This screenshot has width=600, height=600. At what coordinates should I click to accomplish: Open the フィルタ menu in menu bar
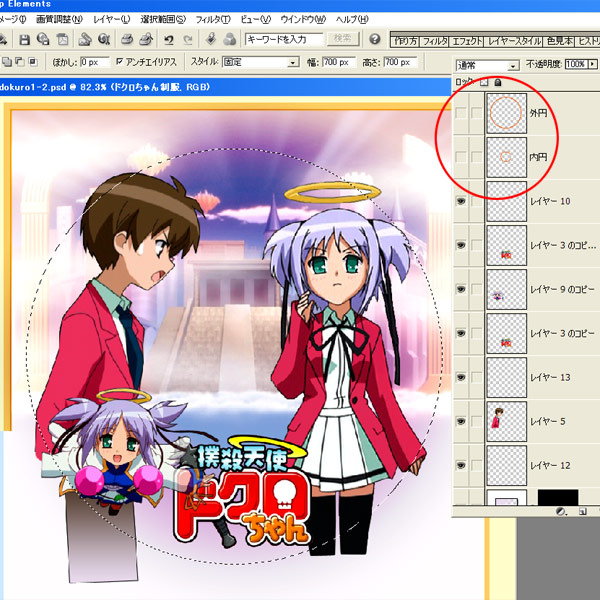click(213, 19)
